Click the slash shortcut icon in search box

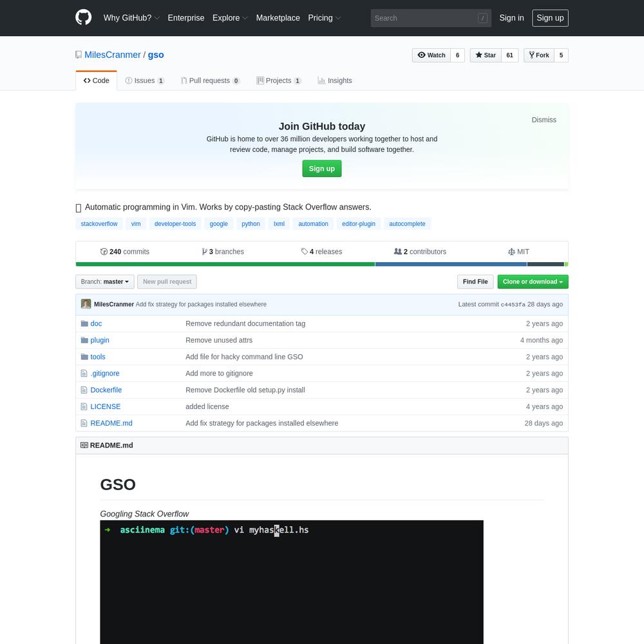482,18
